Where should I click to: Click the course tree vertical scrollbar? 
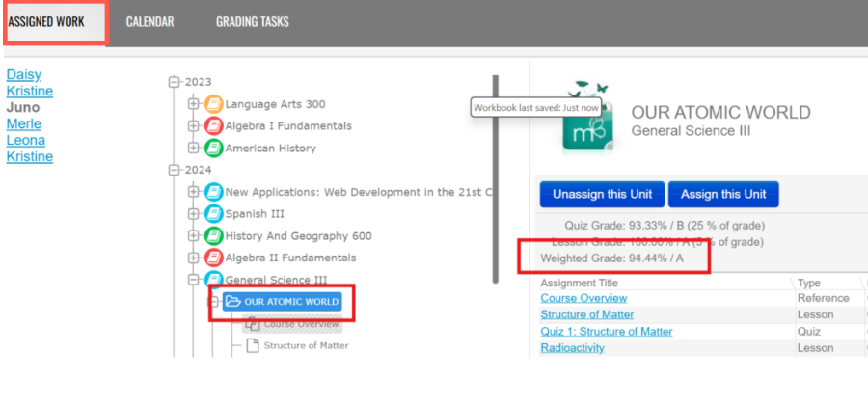click(496, 178)
